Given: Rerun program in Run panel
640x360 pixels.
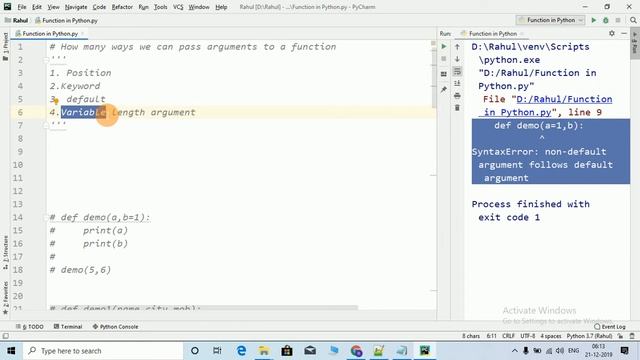Looking at the screenshot, I should [x=444, y=47].
